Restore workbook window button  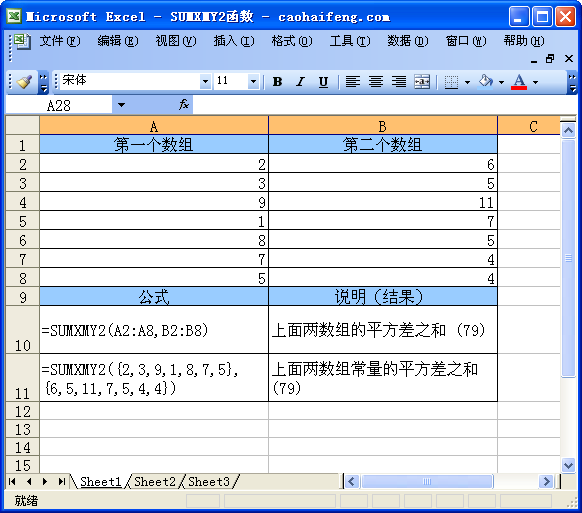click(x=550, y=59)
